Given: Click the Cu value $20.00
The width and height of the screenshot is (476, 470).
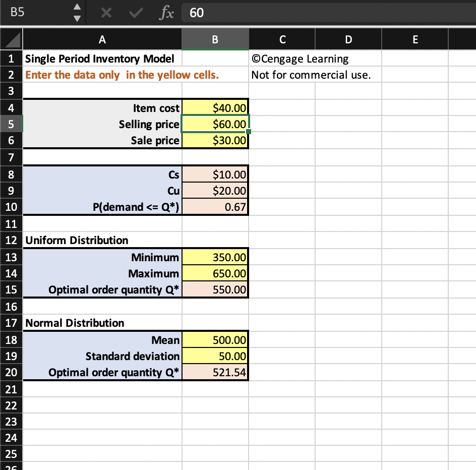Looking at the screenshot, I should (215, 191).
